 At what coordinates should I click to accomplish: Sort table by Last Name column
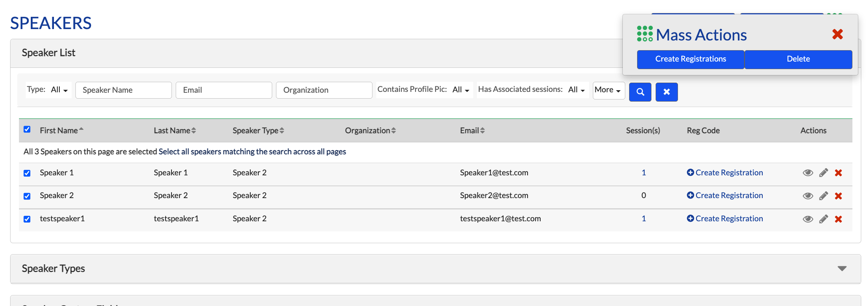click(175, 131)
